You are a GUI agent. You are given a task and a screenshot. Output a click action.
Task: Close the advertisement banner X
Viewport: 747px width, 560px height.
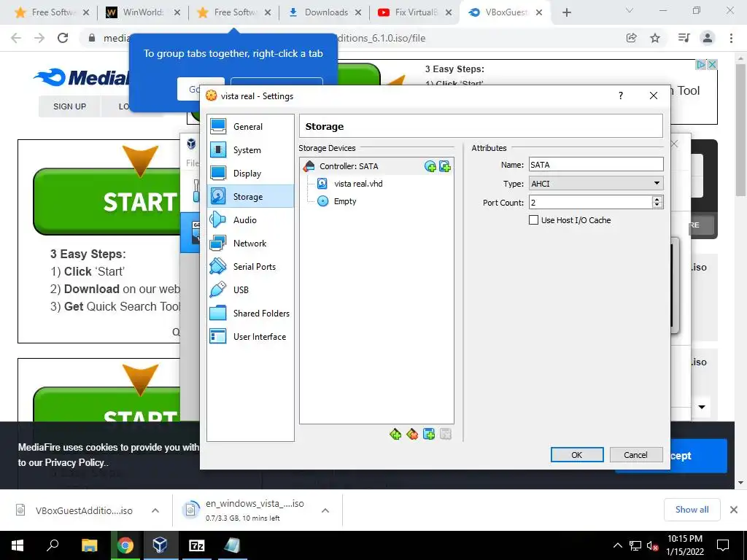pos(712,64)
